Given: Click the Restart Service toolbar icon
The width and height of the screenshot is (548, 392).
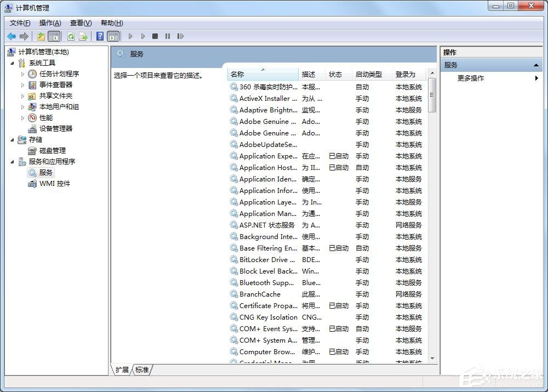Looking at the screenshot, I should 180,36.
